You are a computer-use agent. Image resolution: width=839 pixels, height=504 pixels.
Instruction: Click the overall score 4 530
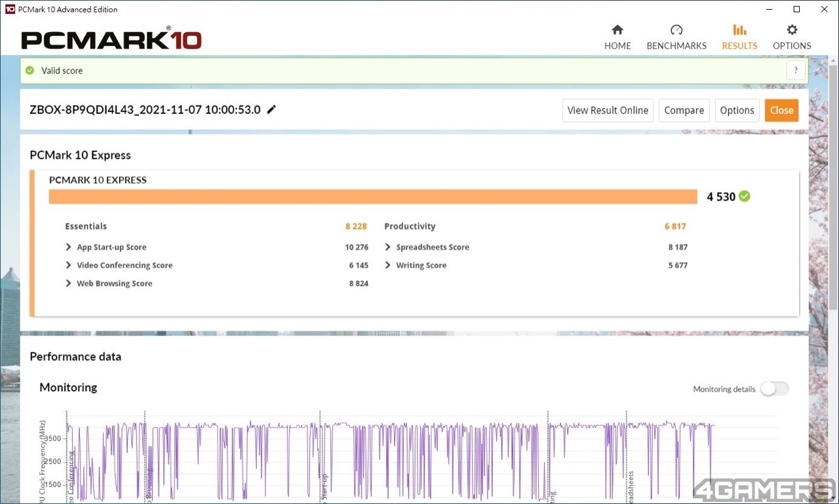tap(721, 197)
